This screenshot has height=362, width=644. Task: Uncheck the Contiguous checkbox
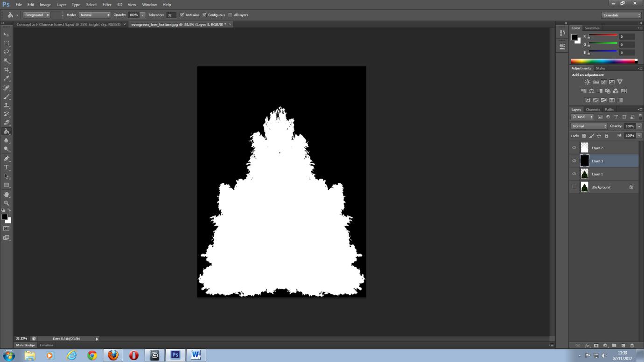click(x=204, y=15)
